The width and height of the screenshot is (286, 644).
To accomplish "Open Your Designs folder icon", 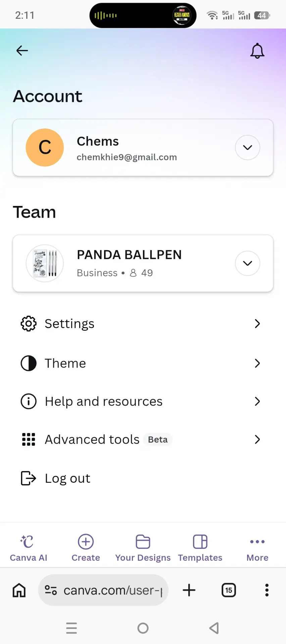I will pyautogui.click(x=143, y=542).
